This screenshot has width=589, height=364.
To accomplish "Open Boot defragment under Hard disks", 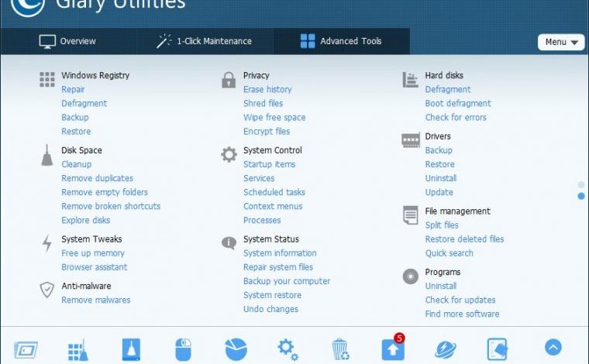I will coord(458,104).
